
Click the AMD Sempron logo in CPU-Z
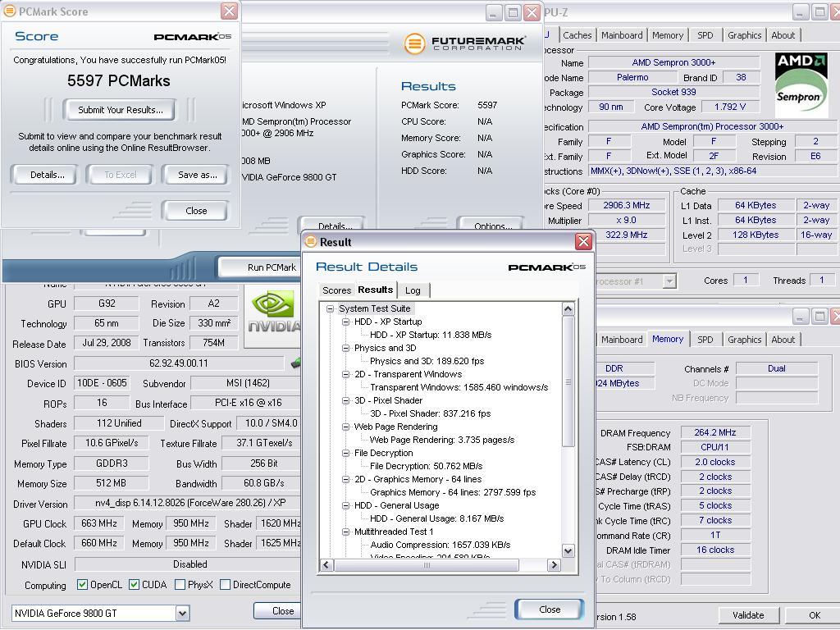tap(801, 85)
